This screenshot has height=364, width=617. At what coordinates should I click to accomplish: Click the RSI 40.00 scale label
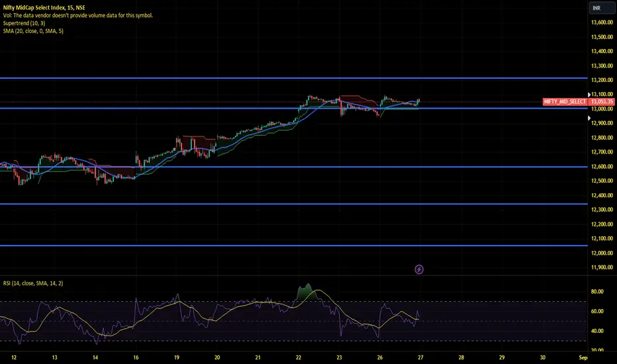[x=597, y=331]
